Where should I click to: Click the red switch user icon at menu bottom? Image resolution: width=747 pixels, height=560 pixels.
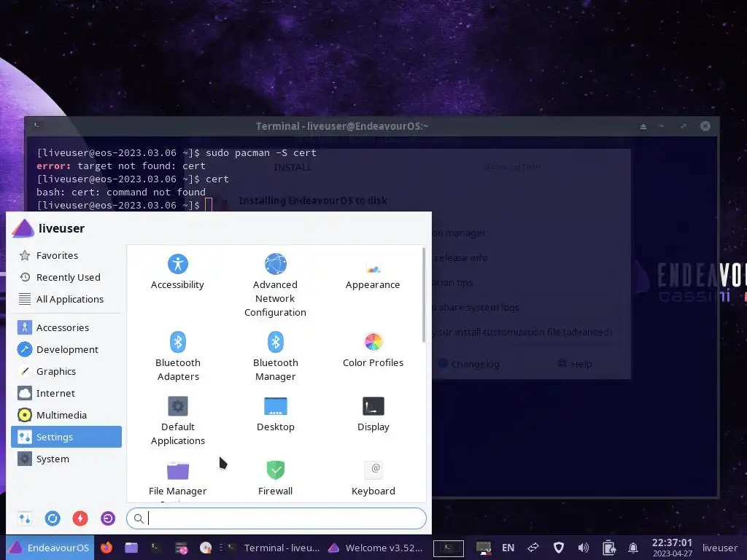[80, 518]
